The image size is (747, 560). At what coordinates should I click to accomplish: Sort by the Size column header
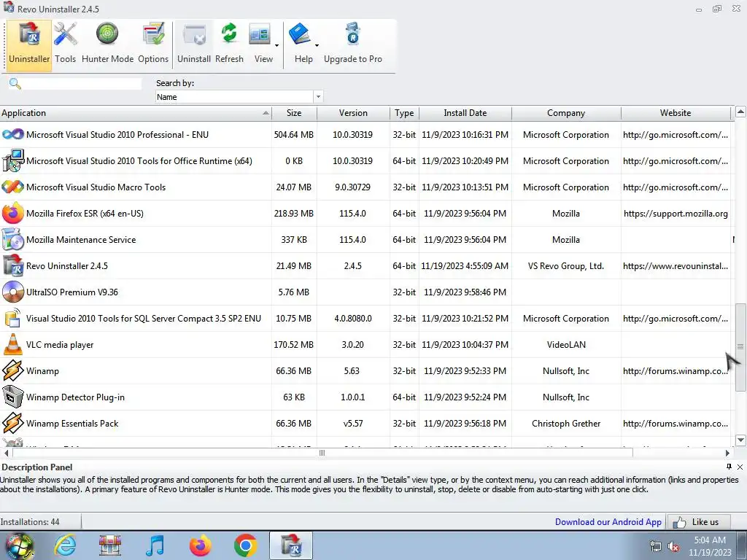294,113
